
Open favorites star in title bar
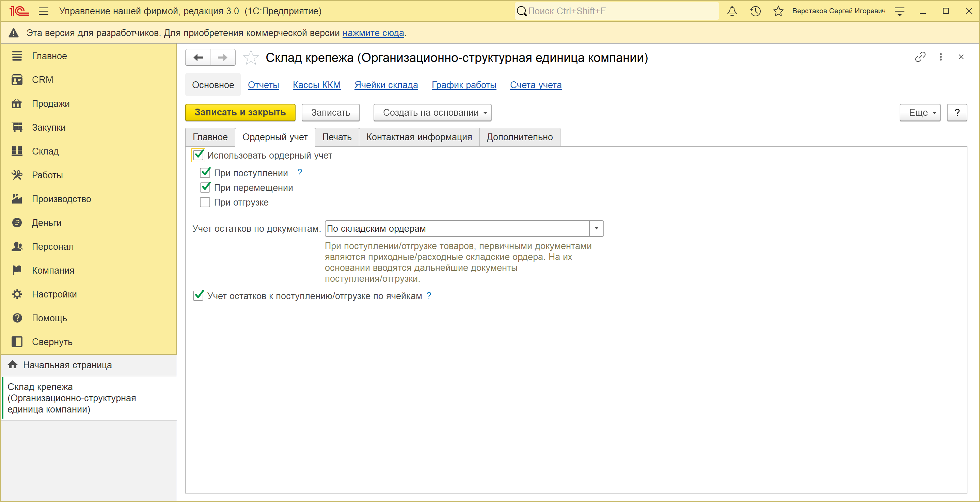(778, 11)
